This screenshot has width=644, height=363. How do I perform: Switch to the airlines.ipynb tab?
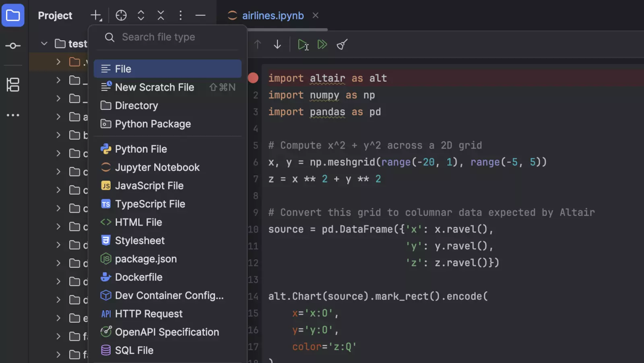pyautogui.click(x=273, y=15)
